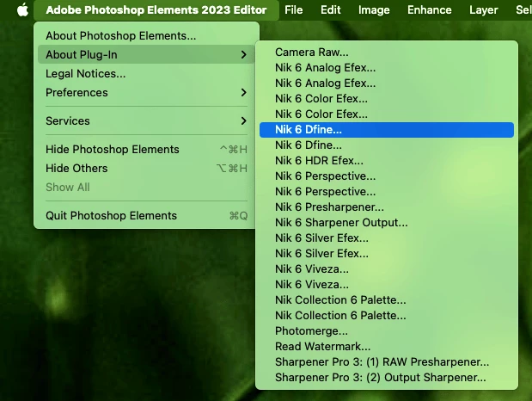532x401 pixels.
Task: Expand the Services submenu
Action: (146, 120)
